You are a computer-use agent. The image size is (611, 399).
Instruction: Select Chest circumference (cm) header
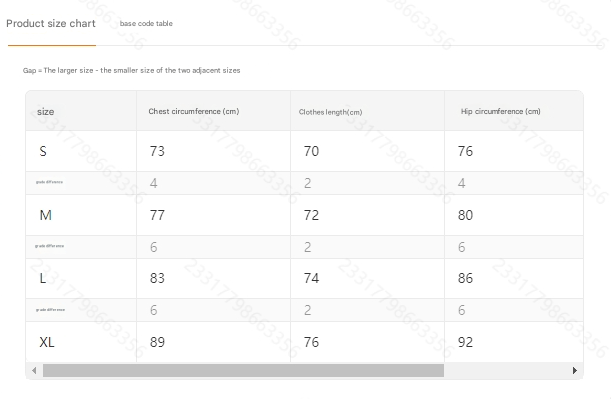click(x=194, y=111)
